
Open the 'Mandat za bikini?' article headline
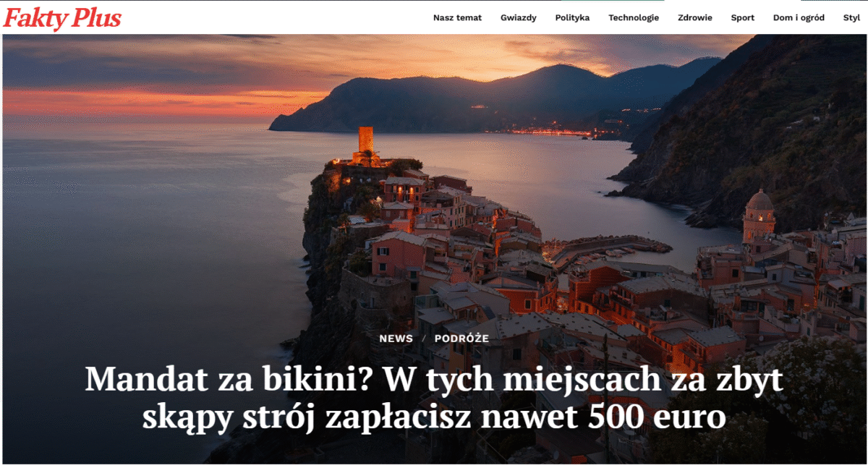(x=434, y=398)
